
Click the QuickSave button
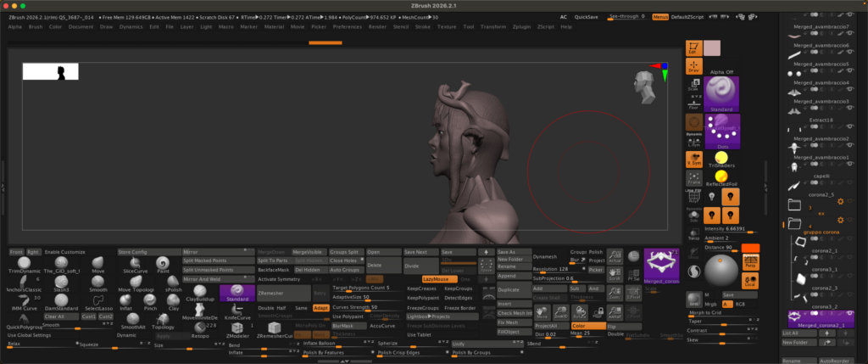click(586, 17)
